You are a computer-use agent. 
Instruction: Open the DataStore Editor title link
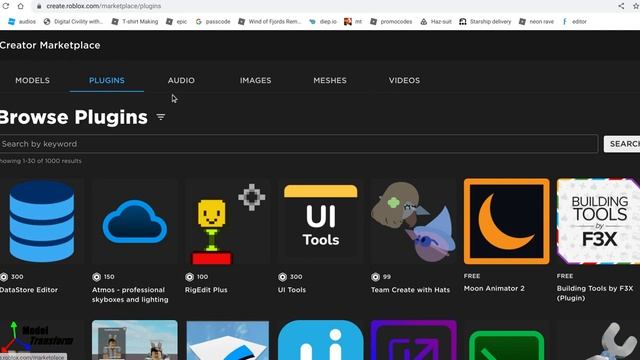pyautogui.click(x=29, y=290)
